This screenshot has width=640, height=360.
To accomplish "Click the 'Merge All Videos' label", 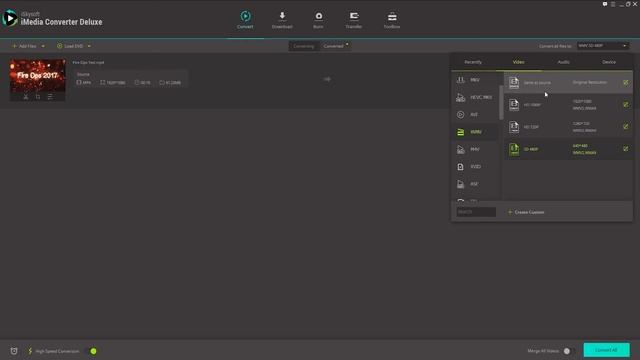I will point(543,351).
